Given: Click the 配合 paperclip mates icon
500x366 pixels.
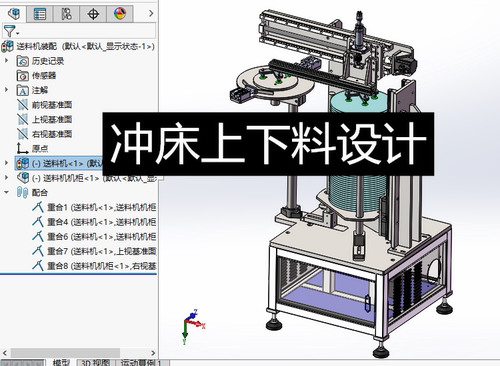Looking at the screenshot, I should pyautogui.click(x=22, y=192).
